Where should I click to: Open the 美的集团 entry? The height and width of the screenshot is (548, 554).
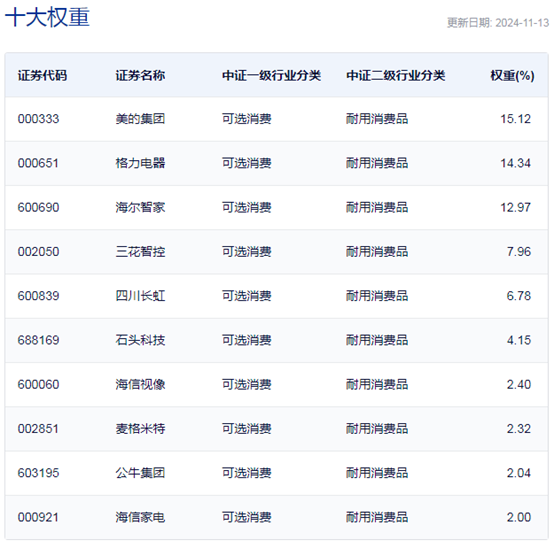click(x=140, y=119)
